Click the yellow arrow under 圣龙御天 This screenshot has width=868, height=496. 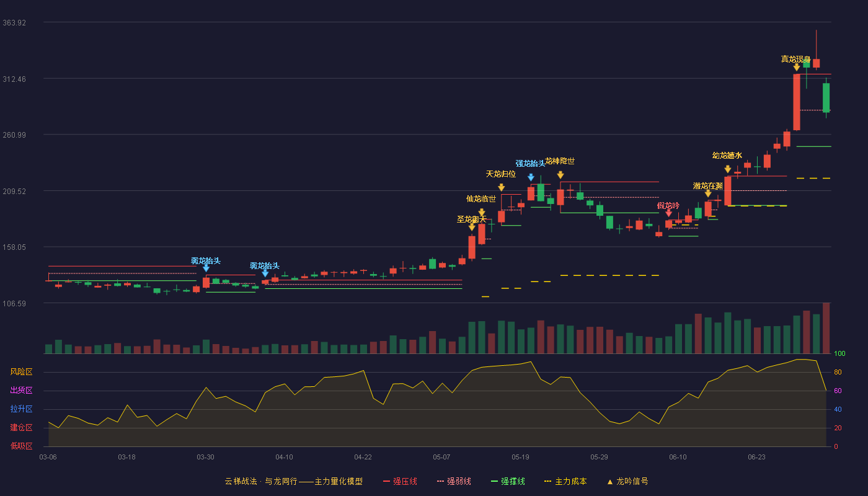[472, 227]
